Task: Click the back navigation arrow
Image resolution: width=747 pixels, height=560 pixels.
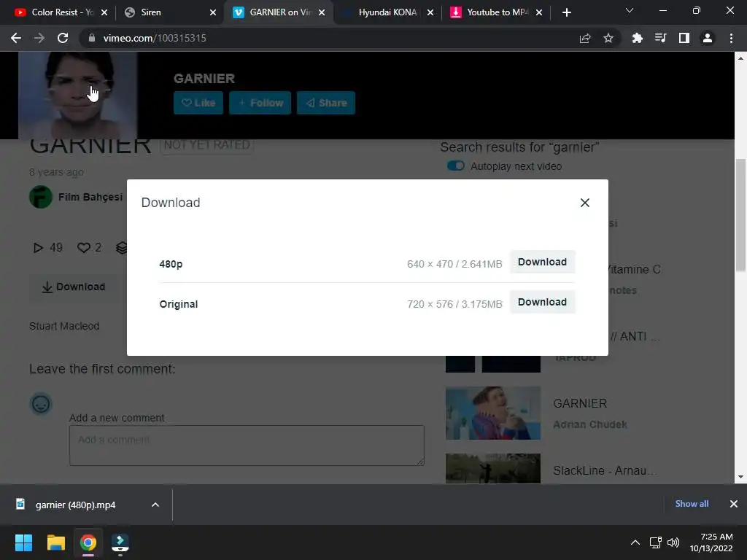Action: click(x=16, y=38)
